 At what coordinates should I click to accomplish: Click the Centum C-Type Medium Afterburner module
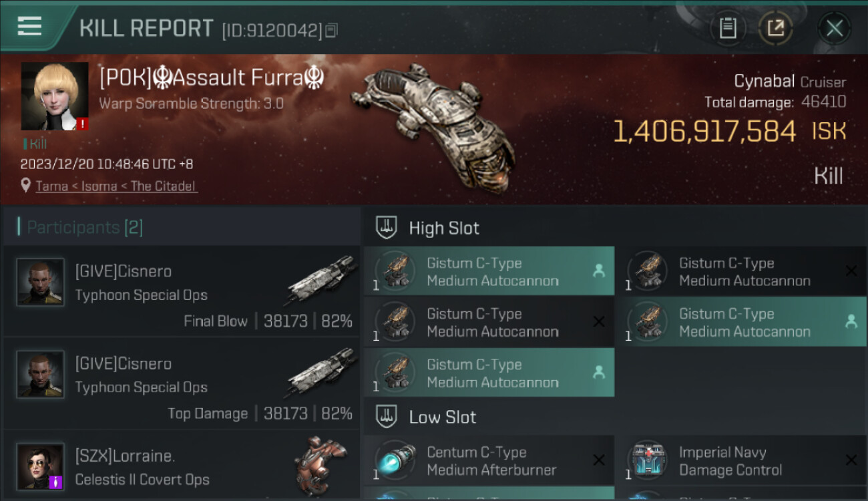[489, 461]
